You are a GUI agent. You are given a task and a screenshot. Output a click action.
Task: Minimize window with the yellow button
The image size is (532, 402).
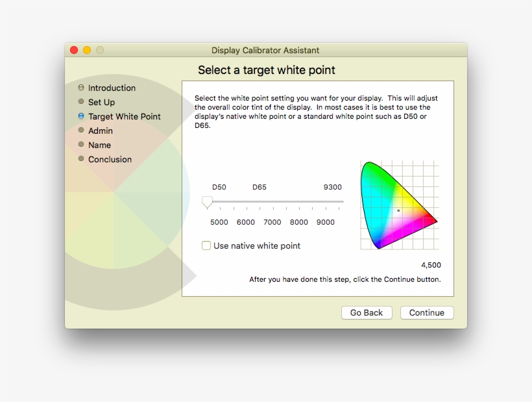tap(87, 50)
